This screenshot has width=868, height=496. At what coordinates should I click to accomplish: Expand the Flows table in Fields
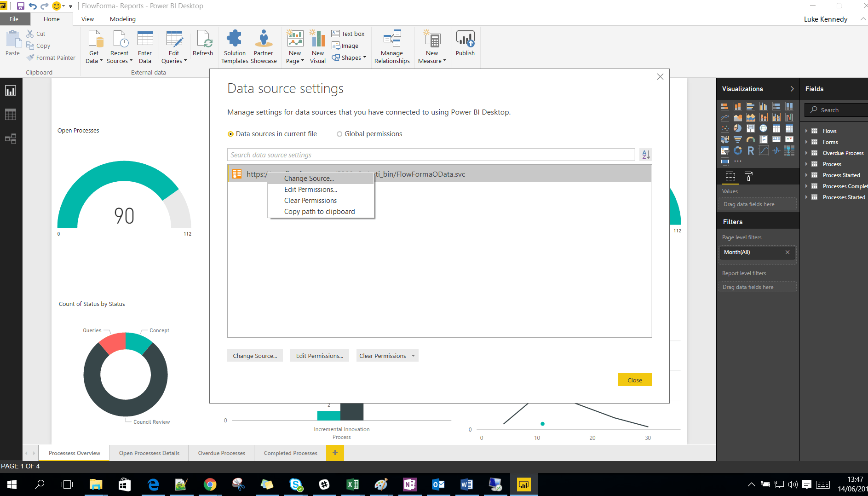pyautogui.click(x=807, y=131)
